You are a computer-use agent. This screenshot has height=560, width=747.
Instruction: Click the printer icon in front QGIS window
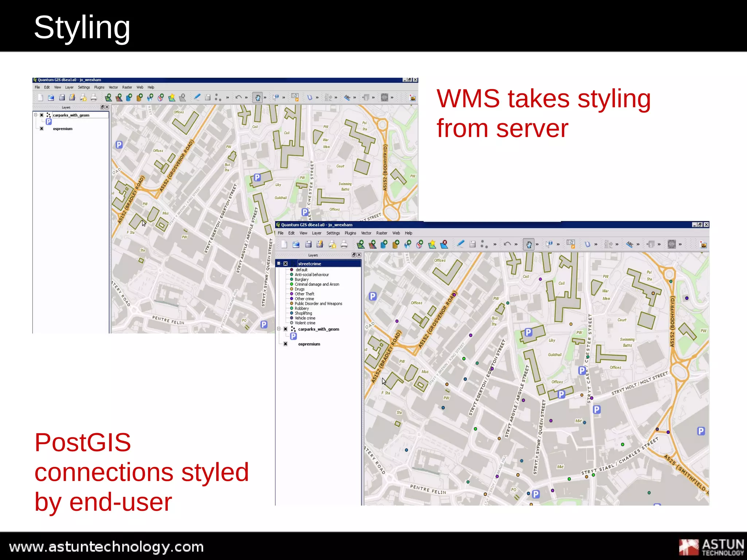(344, 244)
